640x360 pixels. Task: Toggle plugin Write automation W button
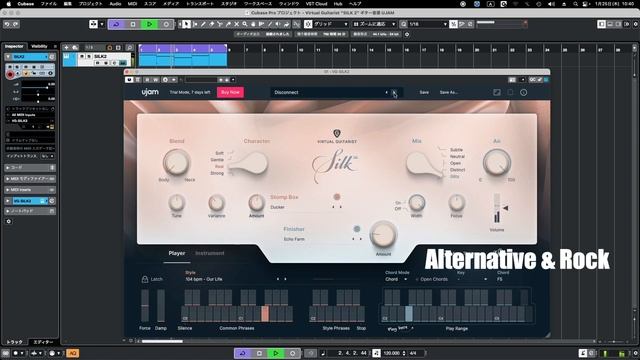[155, 80]
